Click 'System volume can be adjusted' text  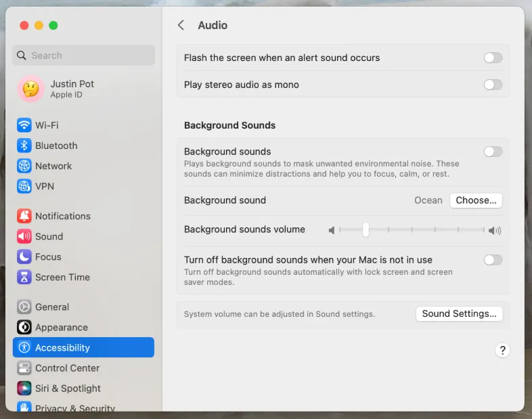(280, 314)
